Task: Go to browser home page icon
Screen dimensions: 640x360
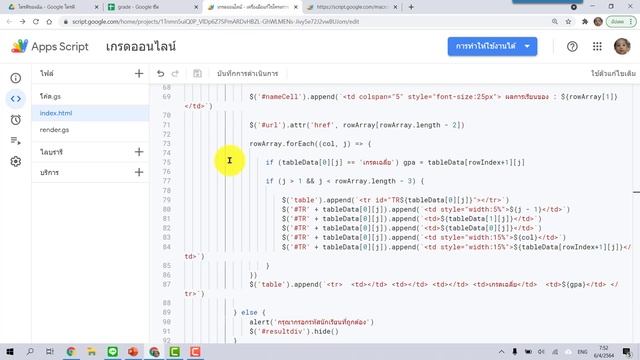Action: tap(49, 22)
